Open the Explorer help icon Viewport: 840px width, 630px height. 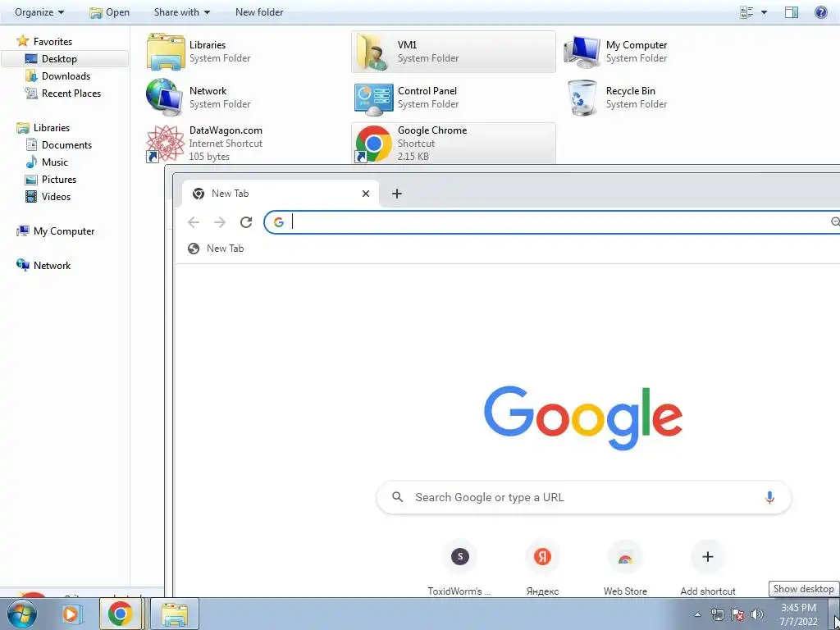pos(820,12)
